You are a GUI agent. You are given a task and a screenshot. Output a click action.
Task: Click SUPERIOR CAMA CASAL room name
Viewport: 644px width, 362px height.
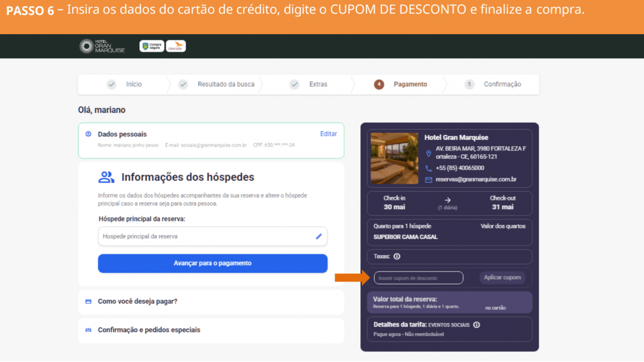point(406,237)
